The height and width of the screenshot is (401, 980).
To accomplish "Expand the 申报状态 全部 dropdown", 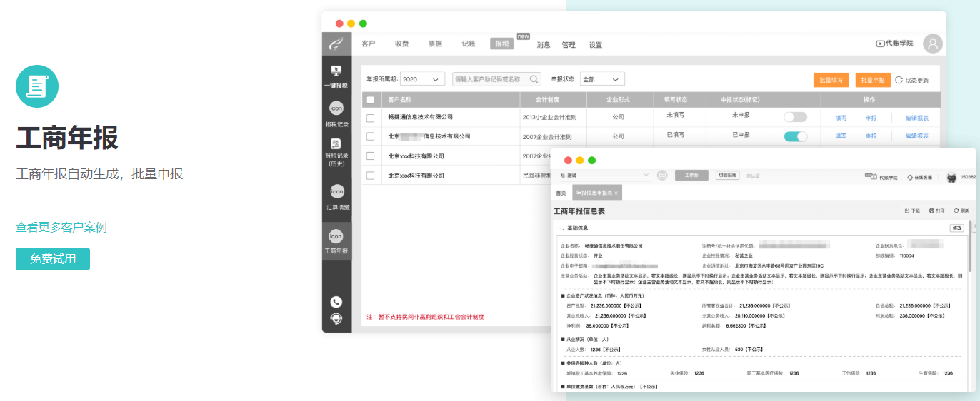I will pos(602,79).
